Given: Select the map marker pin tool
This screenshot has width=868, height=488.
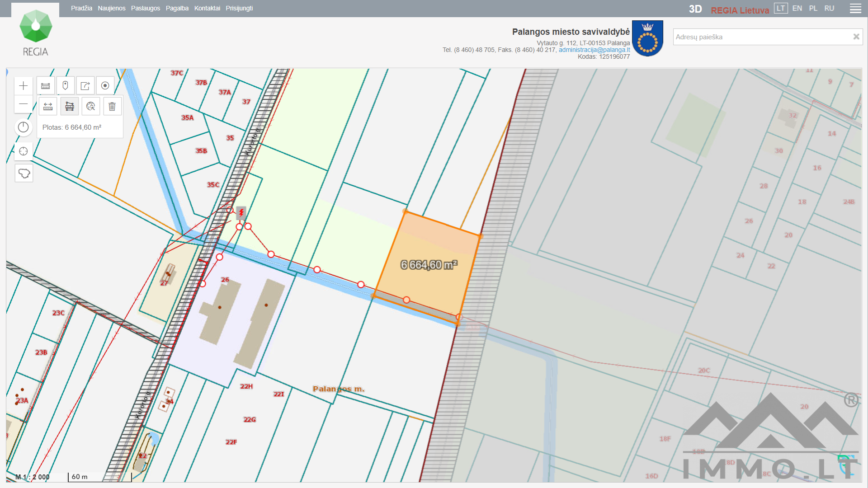Looking at the screenshot, I should coord(66,86).
